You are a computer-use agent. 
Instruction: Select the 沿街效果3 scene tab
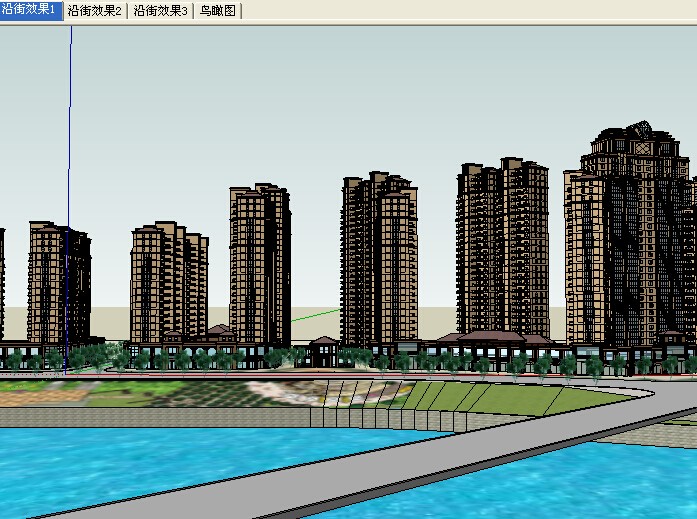point(160,11)
